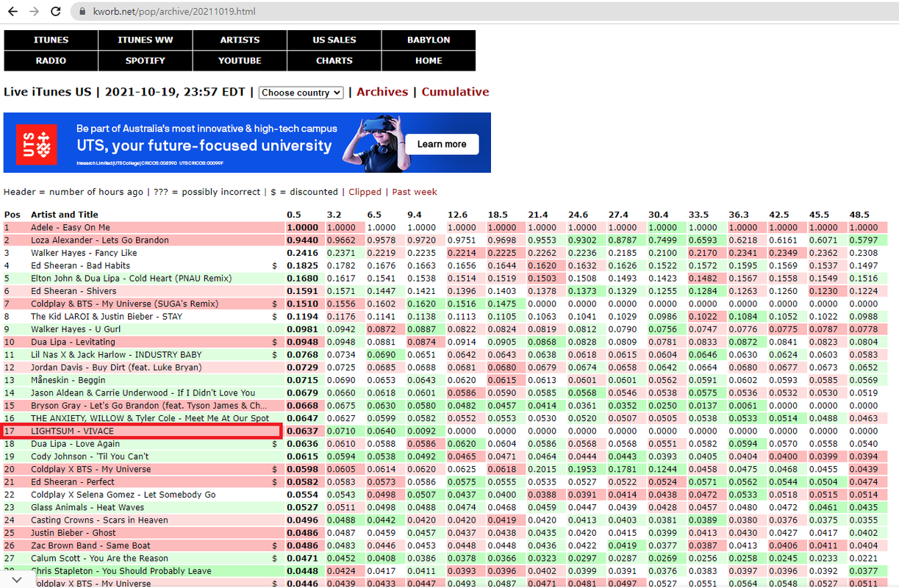Open the HOME menu item
Screen dimensions: 899x588
(x=429, y=60)
